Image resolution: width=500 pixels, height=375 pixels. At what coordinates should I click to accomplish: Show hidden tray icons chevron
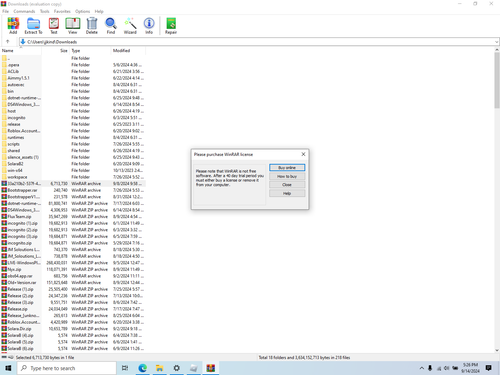(x=422, y=368)
